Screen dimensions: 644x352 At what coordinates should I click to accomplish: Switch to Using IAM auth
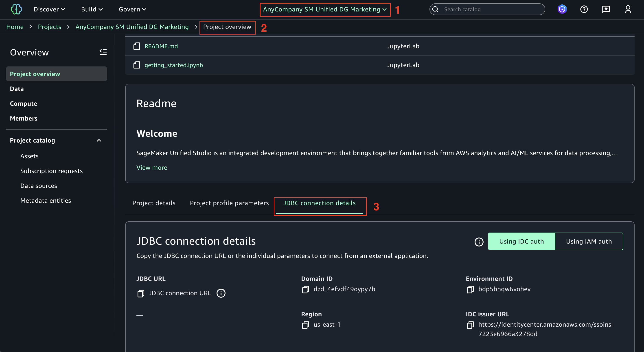click(589, 241)
